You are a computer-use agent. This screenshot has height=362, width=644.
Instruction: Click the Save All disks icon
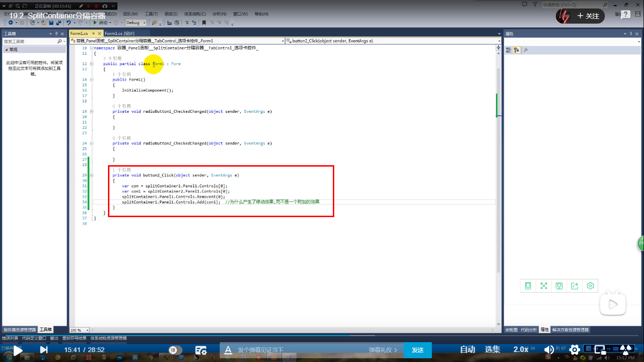click(x=58, y=23)
